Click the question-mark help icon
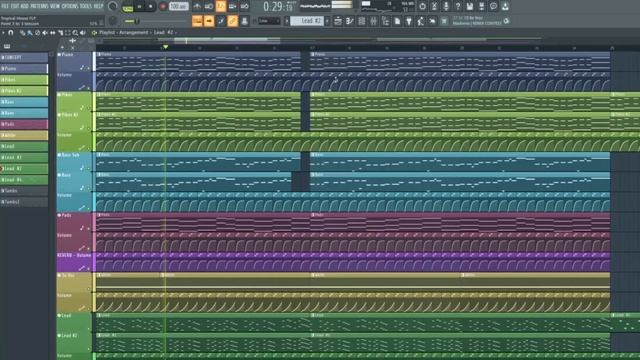 [458, 6]
